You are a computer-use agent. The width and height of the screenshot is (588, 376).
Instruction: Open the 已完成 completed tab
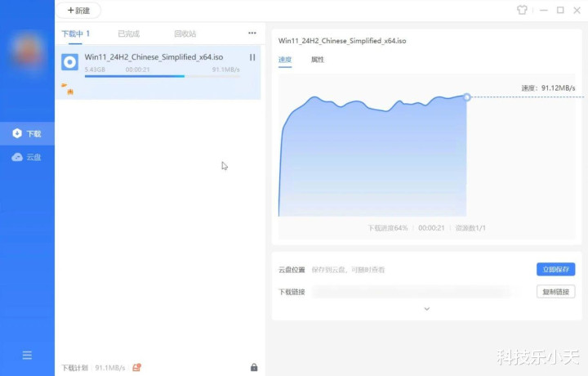pos(129,34)
